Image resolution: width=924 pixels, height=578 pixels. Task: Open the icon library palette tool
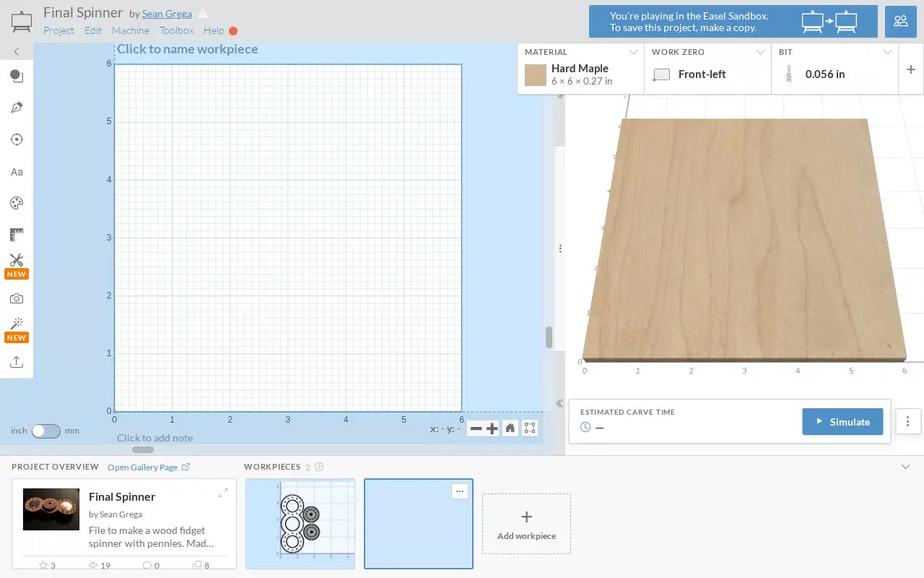click(17, 203)
